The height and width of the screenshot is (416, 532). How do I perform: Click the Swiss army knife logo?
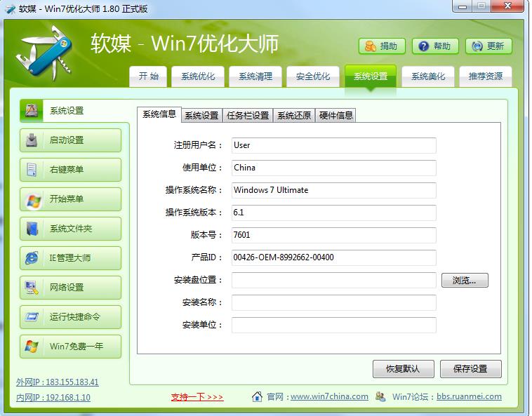pos(44,53)
